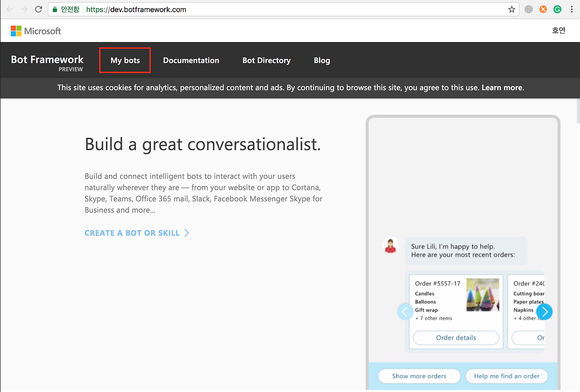Click the green secure padlock icon
This screenshot has height=392, width=580.
pyautogui.click(x=55, y=9)
